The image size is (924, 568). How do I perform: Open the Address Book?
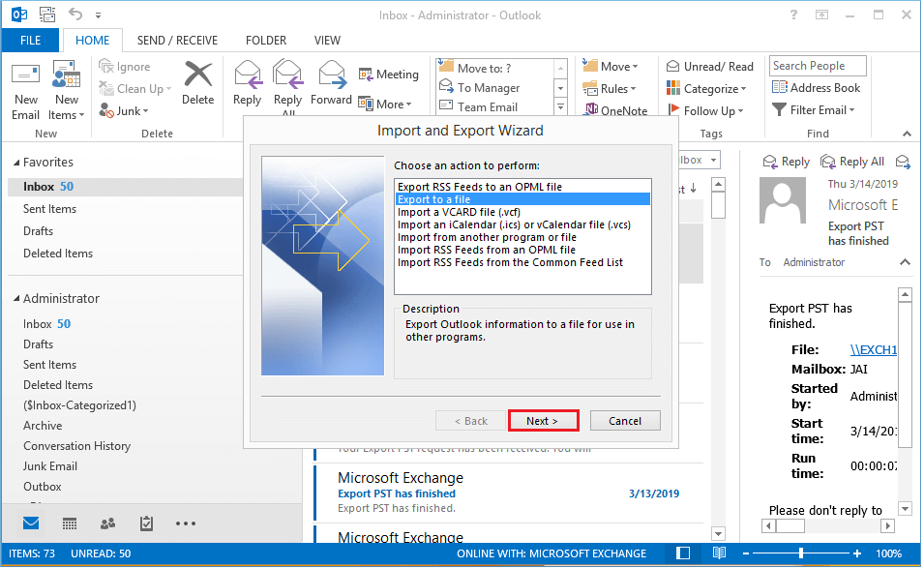tap(816, 88)
